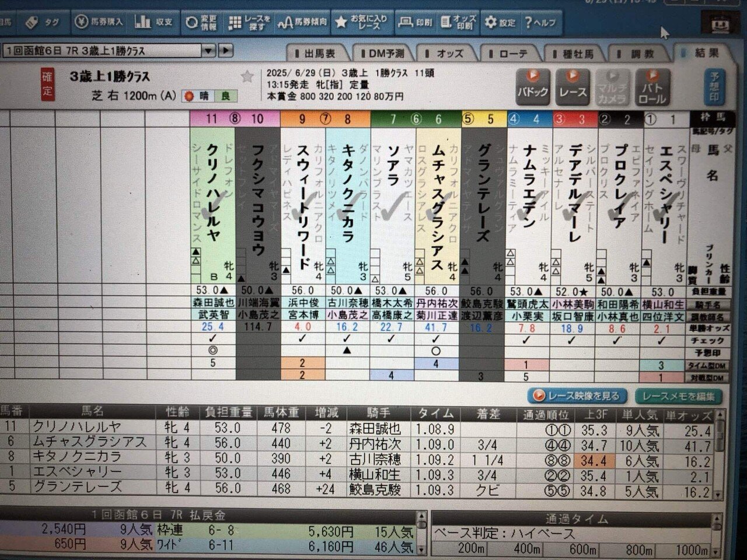The height and width of the screenshot is (560, 747).
Task: Open 設定 gear in the toolbar
Action: tap(501, 23)
